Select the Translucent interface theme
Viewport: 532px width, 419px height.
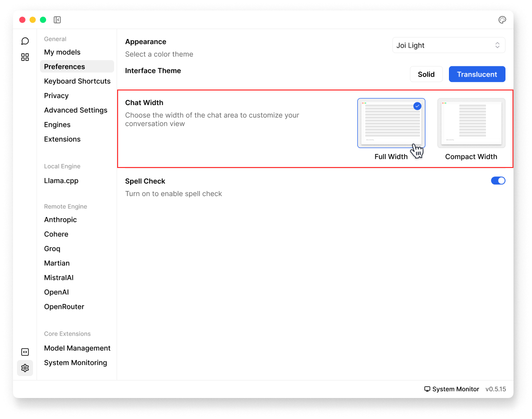(476, 74)
